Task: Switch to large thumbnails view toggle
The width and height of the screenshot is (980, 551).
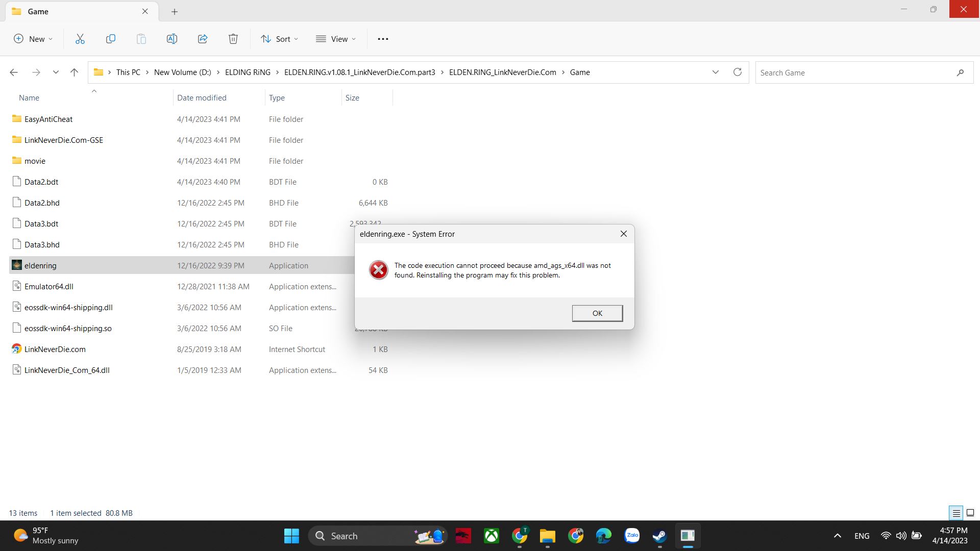Action: (970, 513)
